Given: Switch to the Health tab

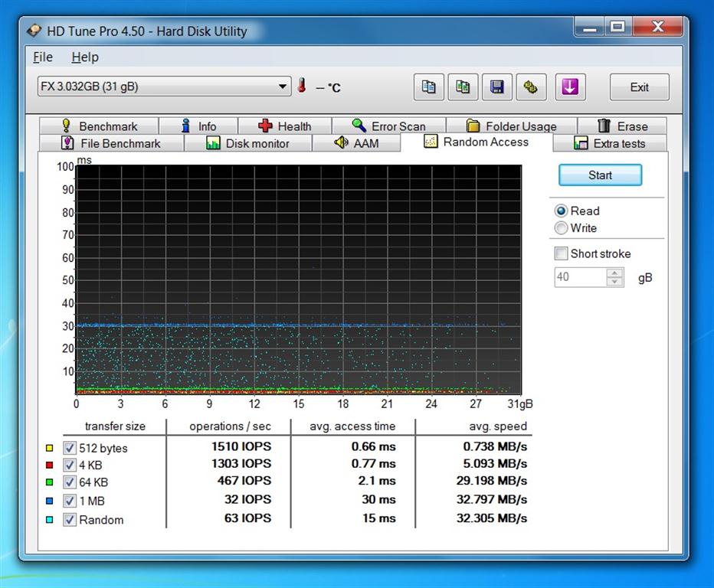Looking at the screenshot, I should [285, 126].
